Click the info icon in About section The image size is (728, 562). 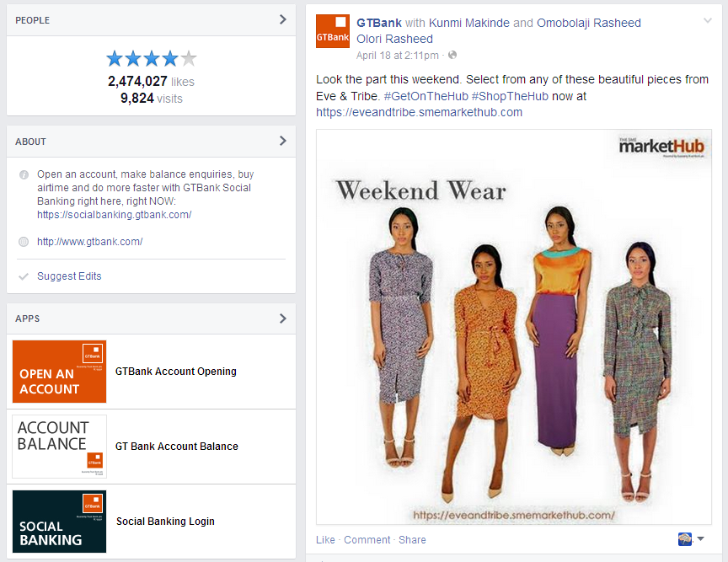[24, 174]
